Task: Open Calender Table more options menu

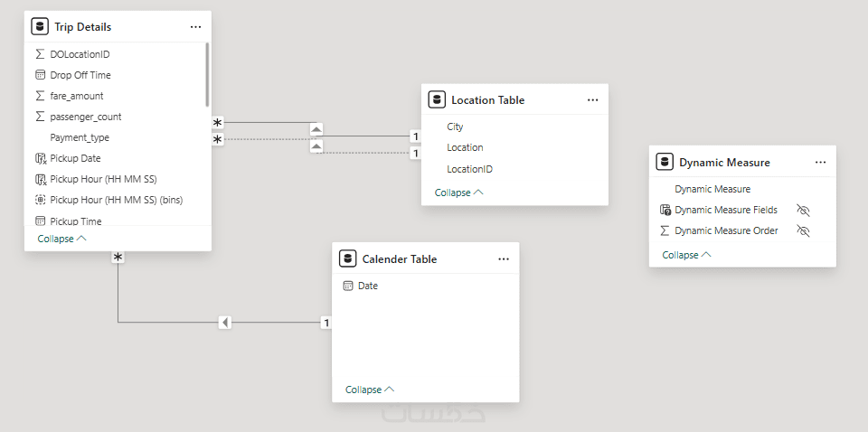Action: pyautogui.click(x=504, y=258)
